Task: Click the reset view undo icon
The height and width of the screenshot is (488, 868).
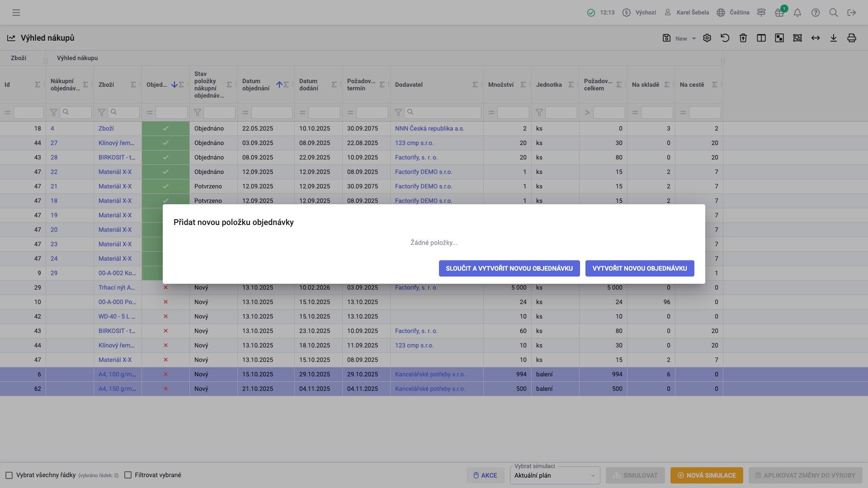Action: click(725, 38)
